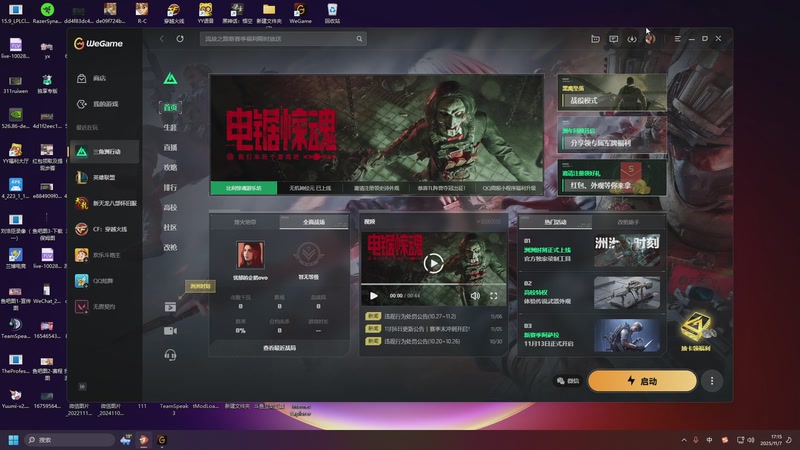Screen dimensions: 800x450
Task: Switch to 排行 tab in game nav
Action: (170, 187)
